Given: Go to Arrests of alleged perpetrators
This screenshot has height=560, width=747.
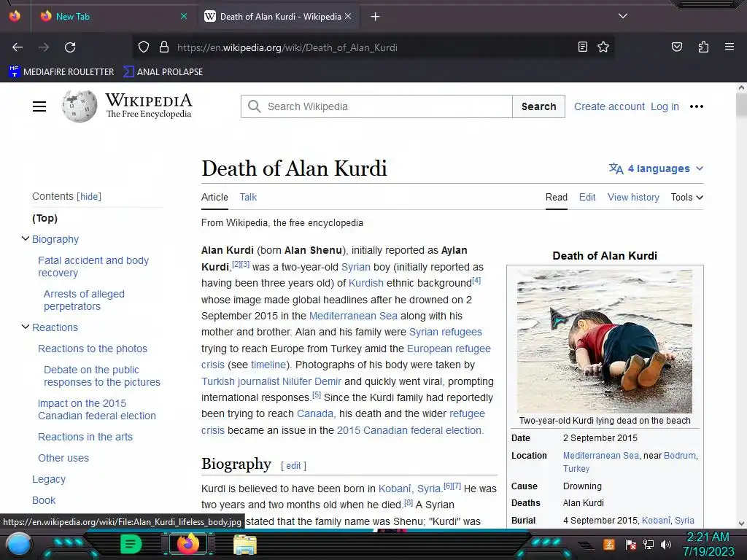Looking at the screenshot, I should tap(84, 300).
